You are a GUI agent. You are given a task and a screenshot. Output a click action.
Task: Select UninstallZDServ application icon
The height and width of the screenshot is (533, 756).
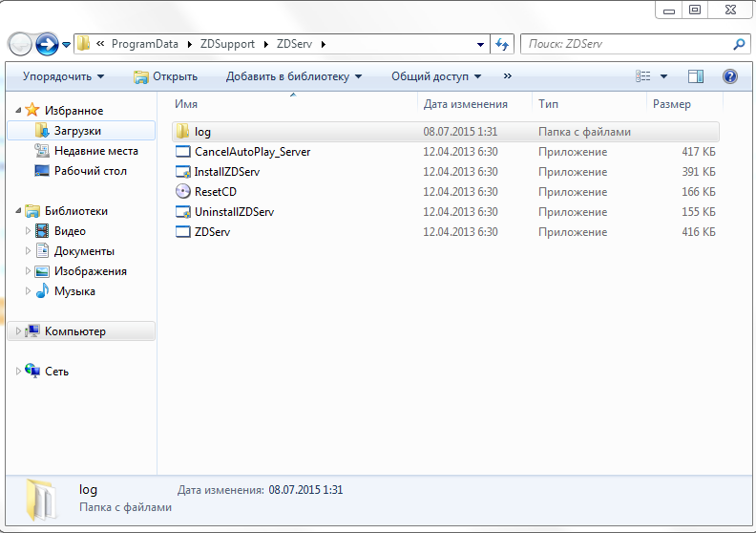[x=182, y=212]
